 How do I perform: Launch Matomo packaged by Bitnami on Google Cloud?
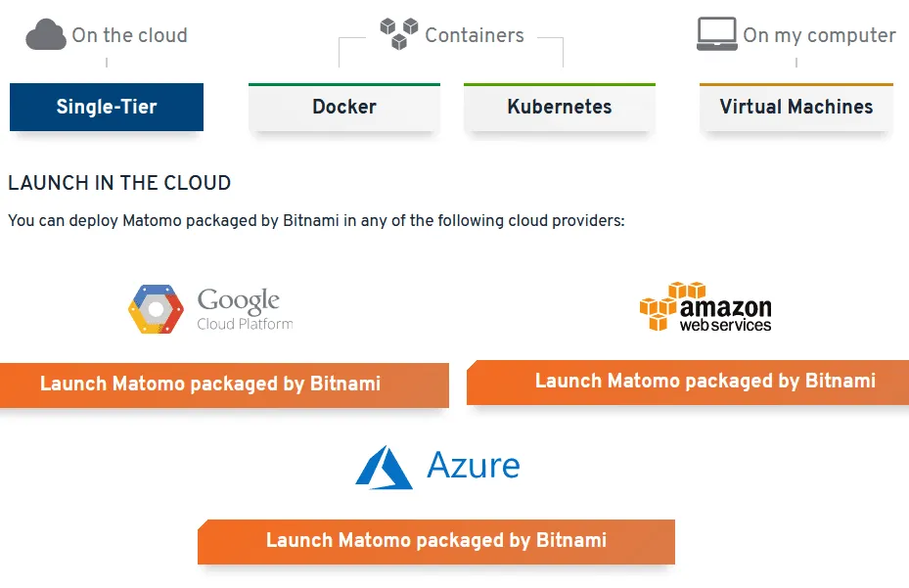210,384
